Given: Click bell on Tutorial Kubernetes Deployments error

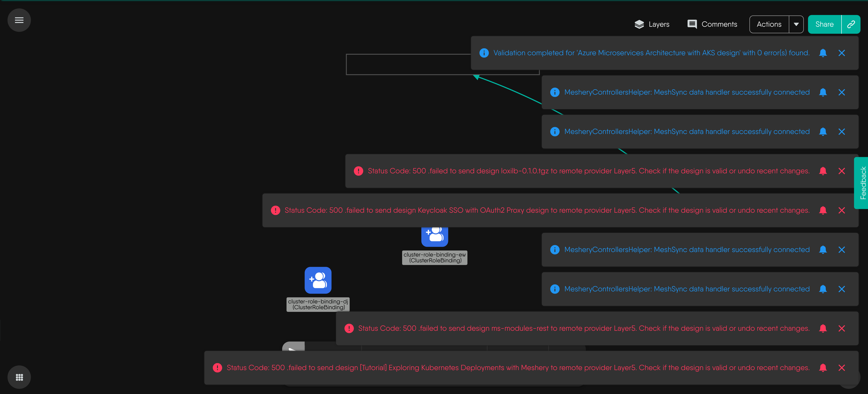Looking at the screenshot, I should click(823, 368).
